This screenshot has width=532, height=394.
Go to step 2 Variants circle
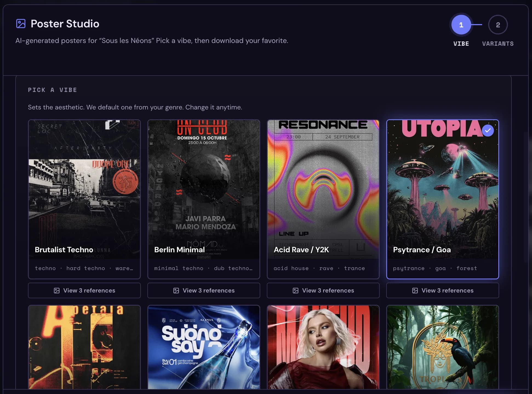coord(498,25)
